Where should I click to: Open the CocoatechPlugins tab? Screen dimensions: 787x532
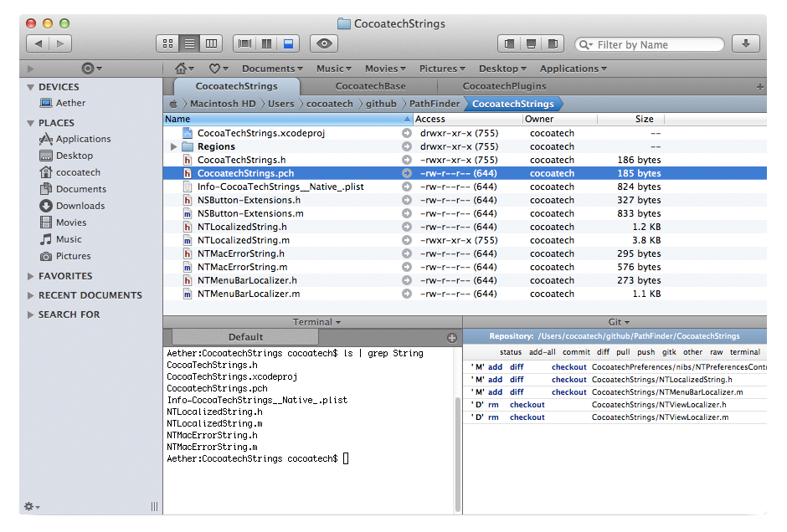pos(504,86)
